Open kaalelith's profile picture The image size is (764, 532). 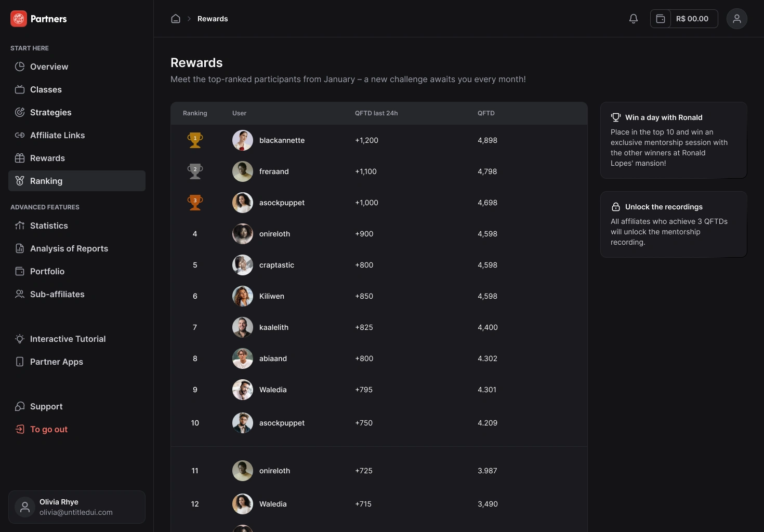click(x=243, y=327)
